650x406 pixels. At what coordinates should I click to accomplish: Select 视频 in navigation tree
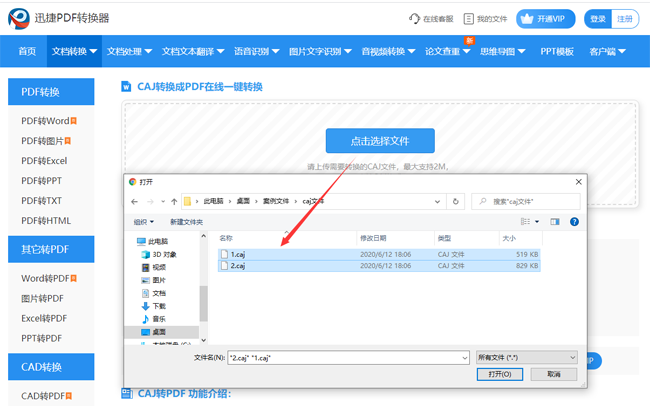pyautogui.click(x=154, y=267)
